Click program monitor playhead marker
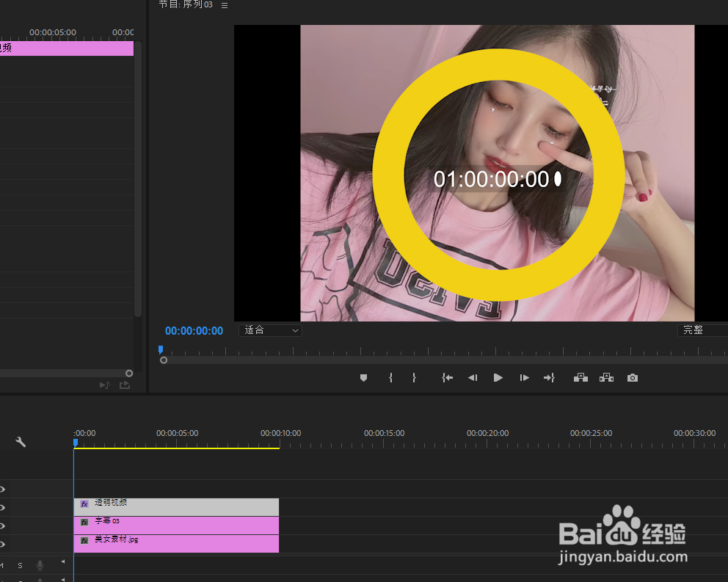Viewport: 728px width, 582px height. coord(161,349)
